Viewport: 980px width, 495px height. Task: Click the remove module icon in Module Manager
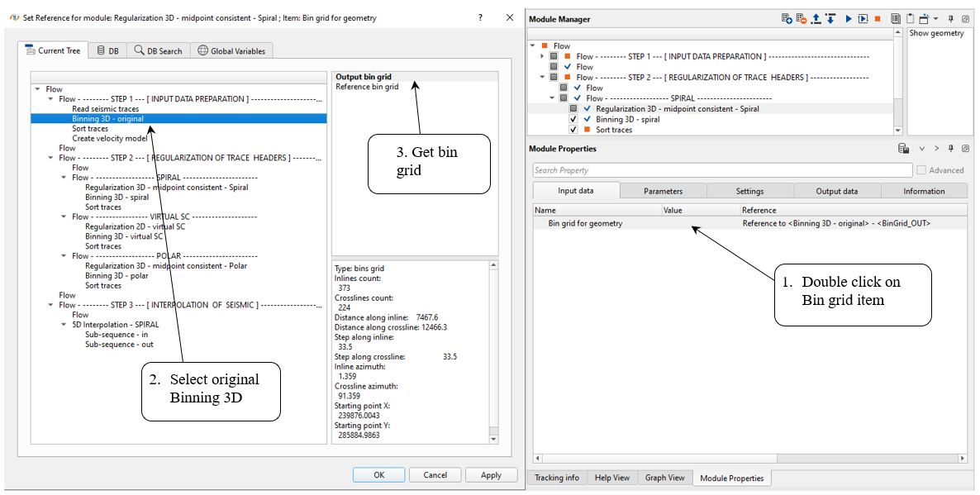point(800,19)
